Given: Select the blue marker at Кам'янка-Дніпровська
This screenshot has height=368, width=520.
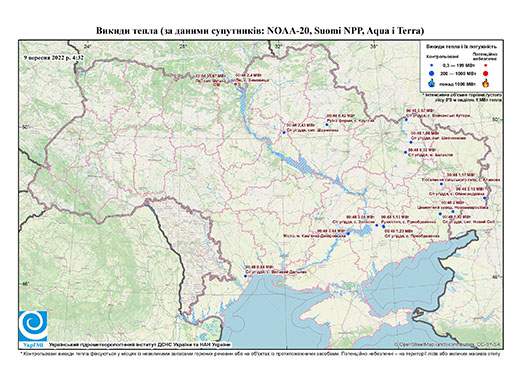Looking at the screenshot, I should click(x=348, y=234).
